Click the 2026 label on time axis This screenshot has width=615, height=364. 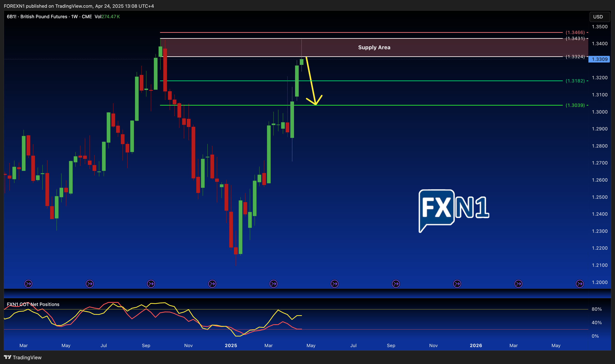(x=476, y=345)
